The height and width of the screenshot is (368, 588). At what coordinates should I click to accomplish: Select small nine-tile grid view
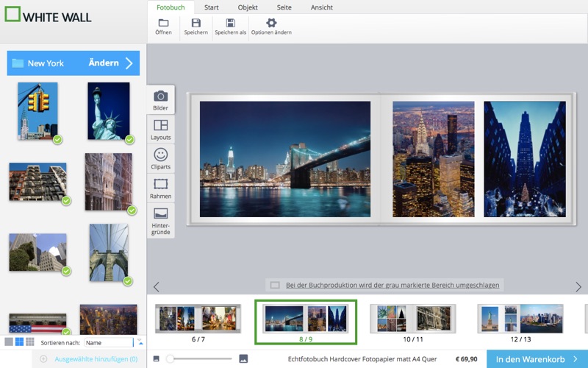point(29,342)
